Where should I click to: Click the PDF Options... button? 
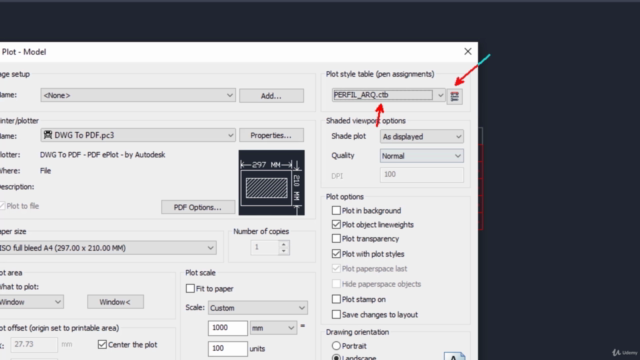(x=198, y=207)
